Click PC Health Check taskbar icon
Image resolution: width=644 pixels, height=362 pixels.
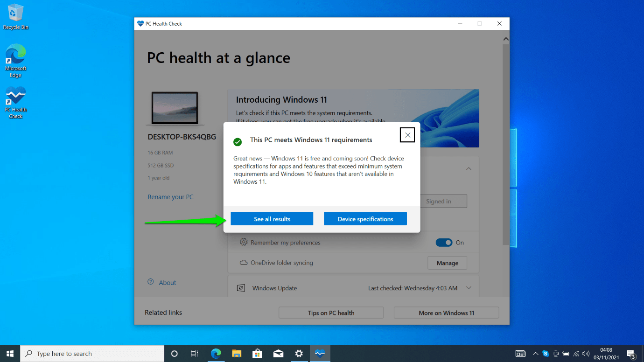(x=320, y=354)
